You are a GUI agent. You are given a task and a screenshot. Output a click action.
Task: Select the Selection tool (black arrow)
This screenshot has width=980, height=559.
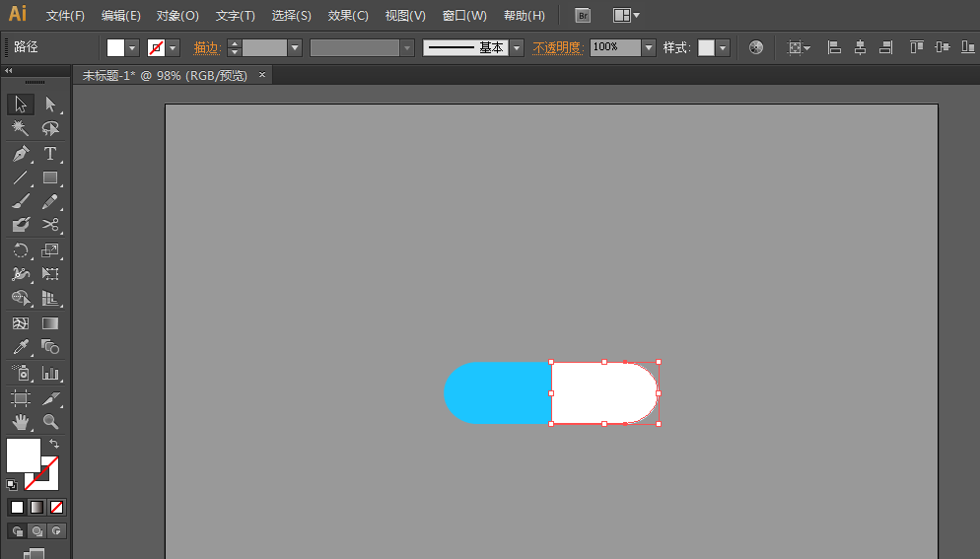[21, 104]
